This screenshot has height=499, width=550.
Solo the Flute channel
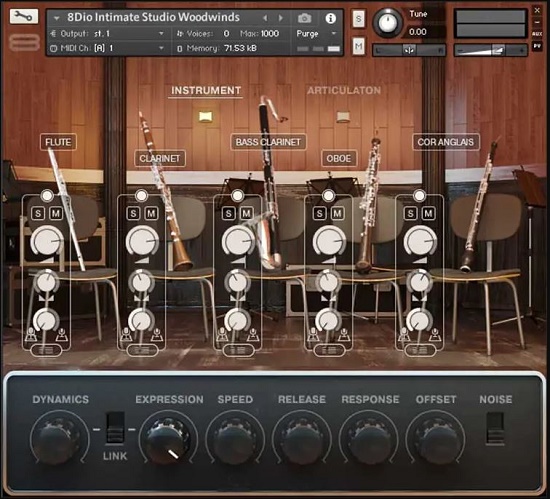tap(38, 213)
